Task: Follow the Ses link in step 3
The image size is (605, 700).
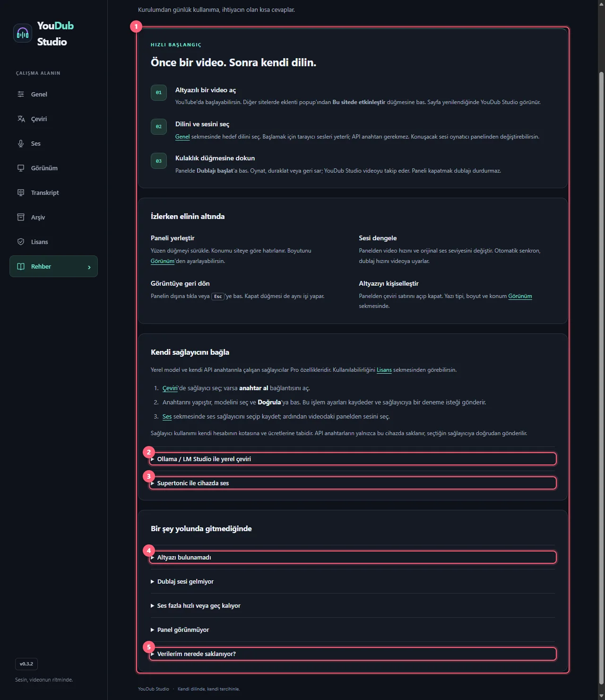Action: point(167,417)
